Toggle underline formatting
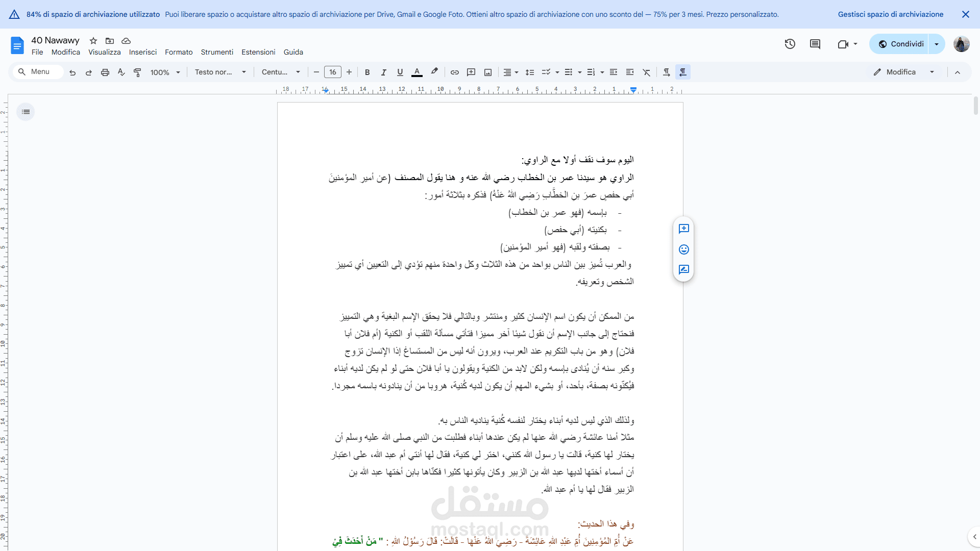 click(x=400, y=72)
